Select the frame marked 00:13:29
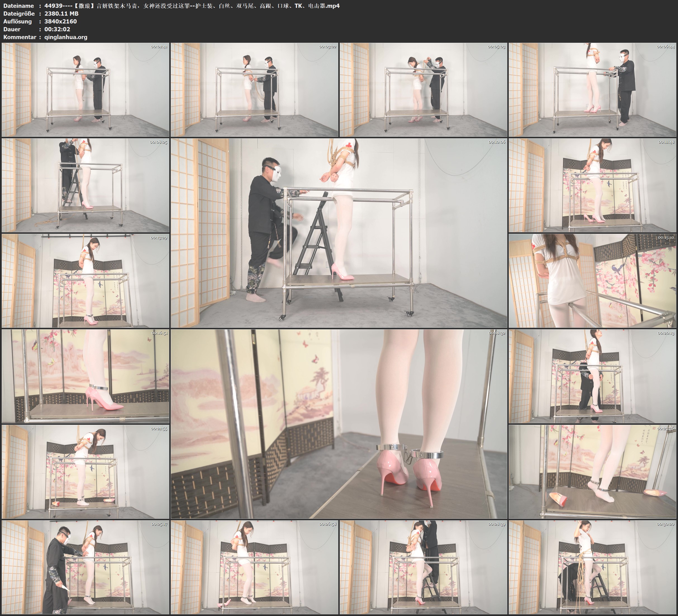 (85, 281)
